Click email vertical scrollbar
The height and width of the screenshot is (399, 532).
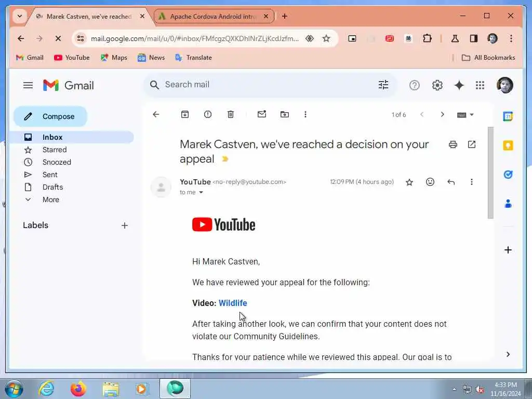point(490,173)
